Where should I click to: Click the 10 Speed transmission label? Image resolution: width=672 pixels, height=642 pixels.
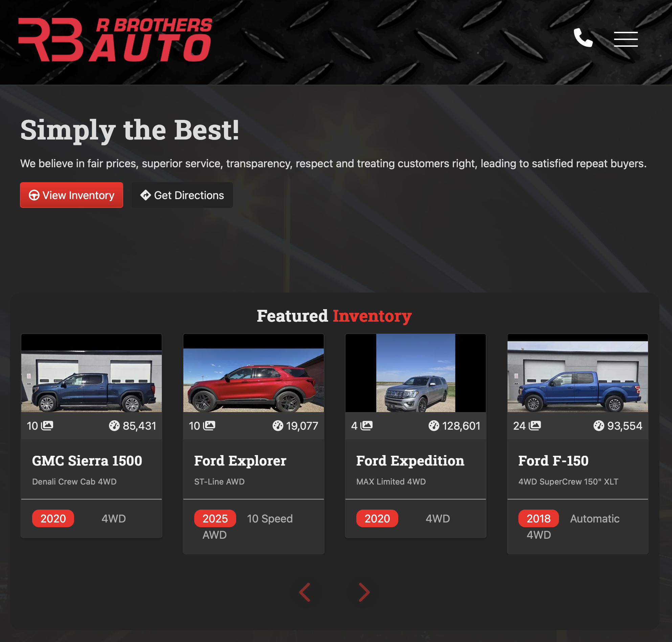tap(270, 518)
